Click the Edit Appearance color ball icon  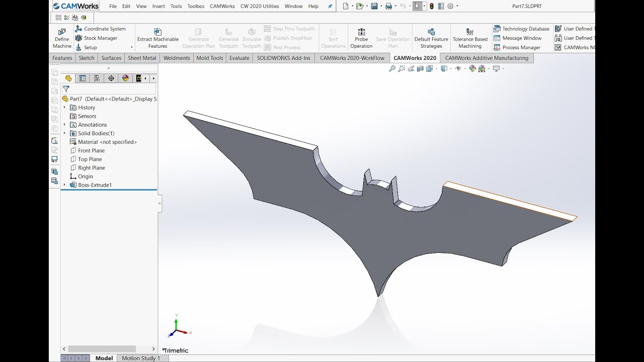472,68
